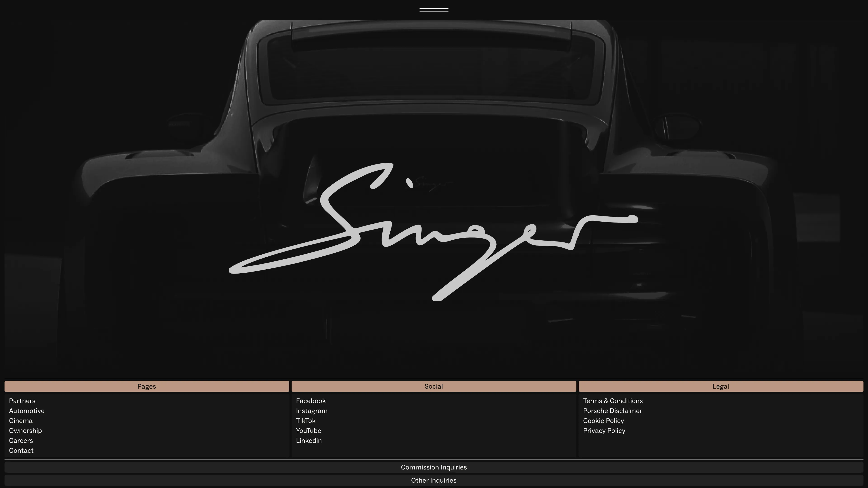View the Cookie Policy link
This screenshot has width=868, height=488.
click(x=604, y=421)
